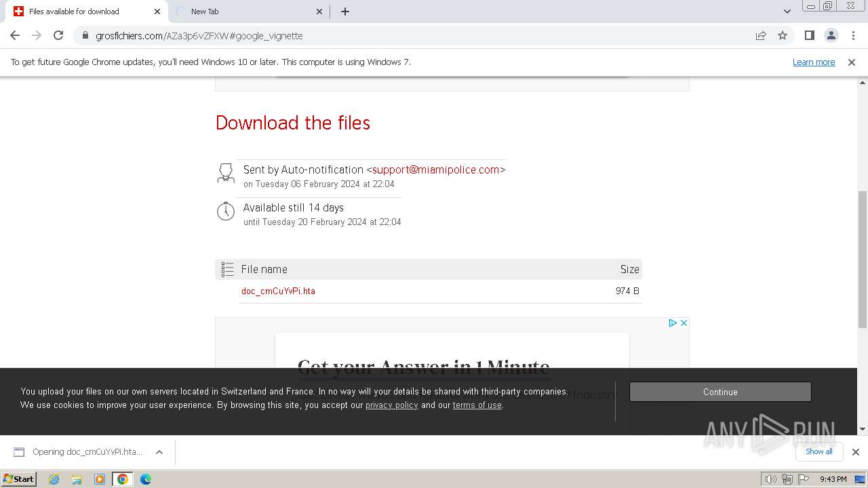Show desktop button in taskbar corner
This screenshot has height=488, width=868.
pos(860,479)
